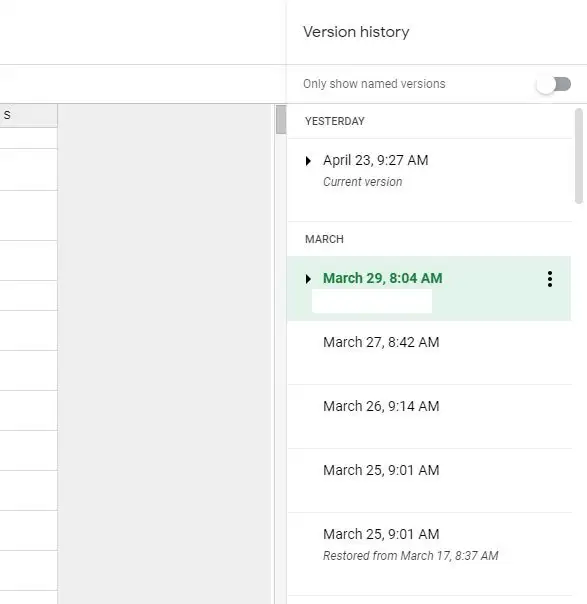This screenshot has width=587, height=604.
Task: Select the April 23, 9:27 AM current version
Action: pos(429,180)
